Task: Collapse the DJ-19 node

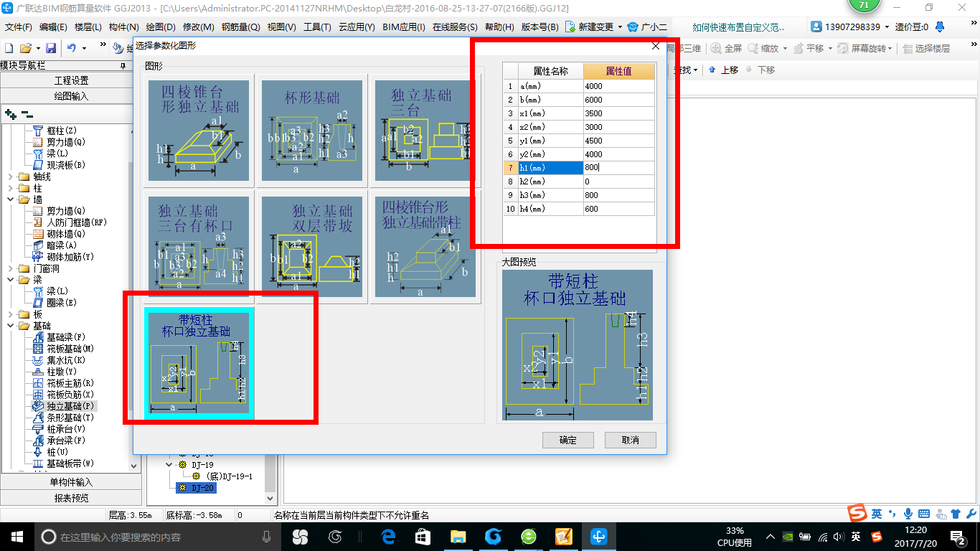Action: click(x=169, y=465)
